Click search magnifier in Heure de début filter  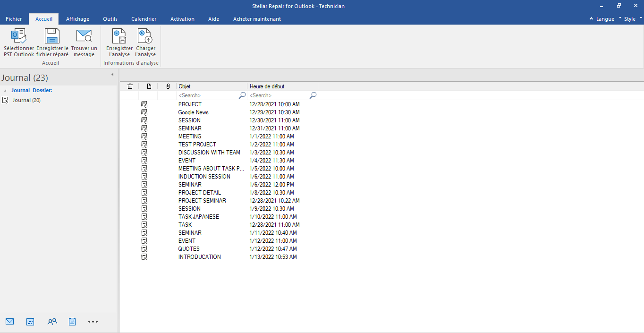(313, 95)
